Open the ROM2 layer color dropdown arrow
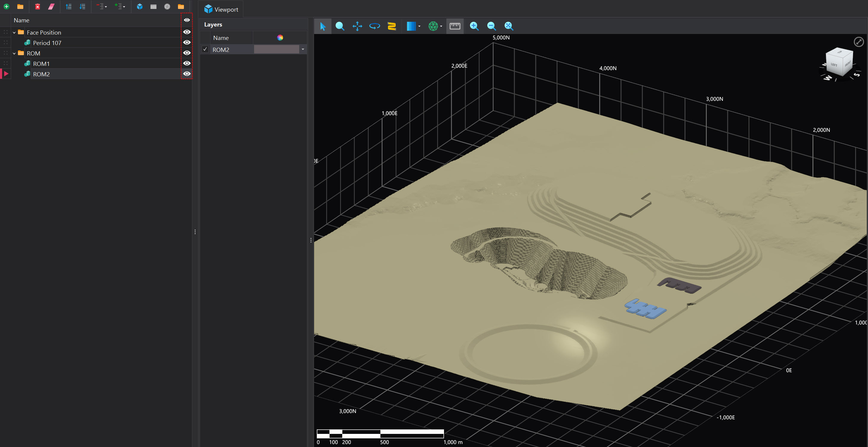Image resolution: width=868 pixels, height=447 pixels. click(302, 50)
